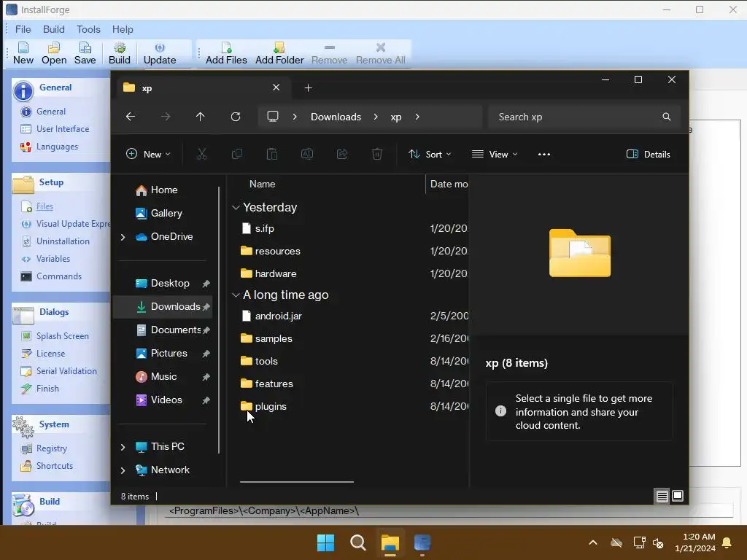Click the horizontal scrollbar in file list
This screenshot has height=560, width=747.
pyautogui.click(x=296, y=481)
